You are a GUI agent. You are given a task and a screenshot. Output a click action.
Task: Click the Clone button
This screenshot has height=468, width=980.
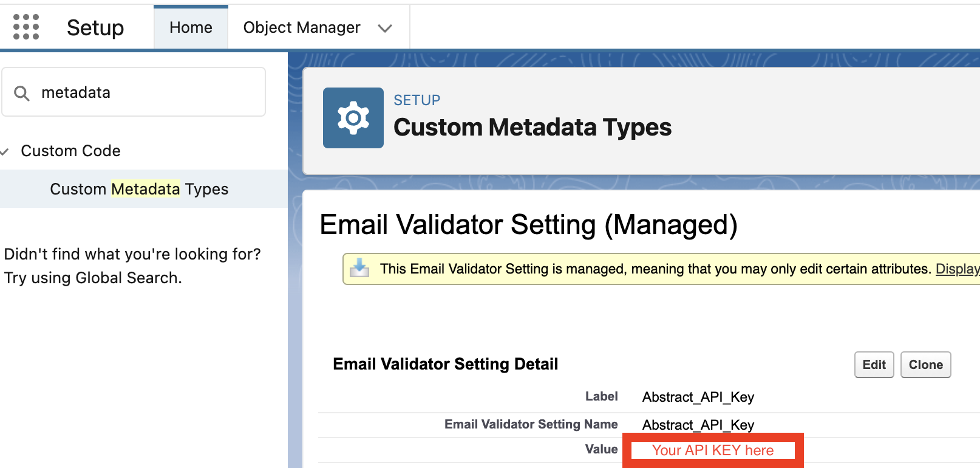(926, 365)
